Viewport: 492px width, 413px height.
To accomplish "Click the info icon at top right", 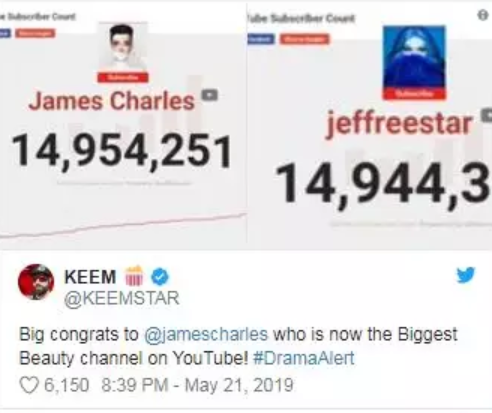I will pos(483,15).
